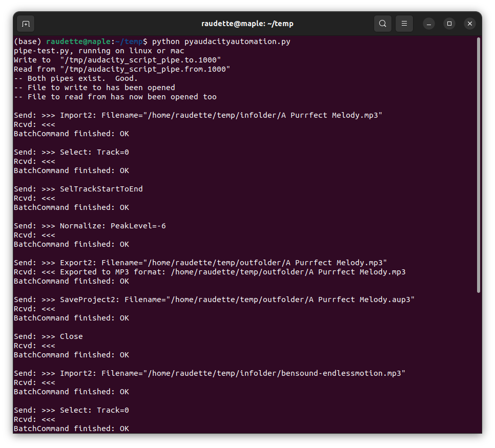Viewport: 495px width, 448px height.
Task: Open the terminal hamburger menu
Action: coord(404,24)
